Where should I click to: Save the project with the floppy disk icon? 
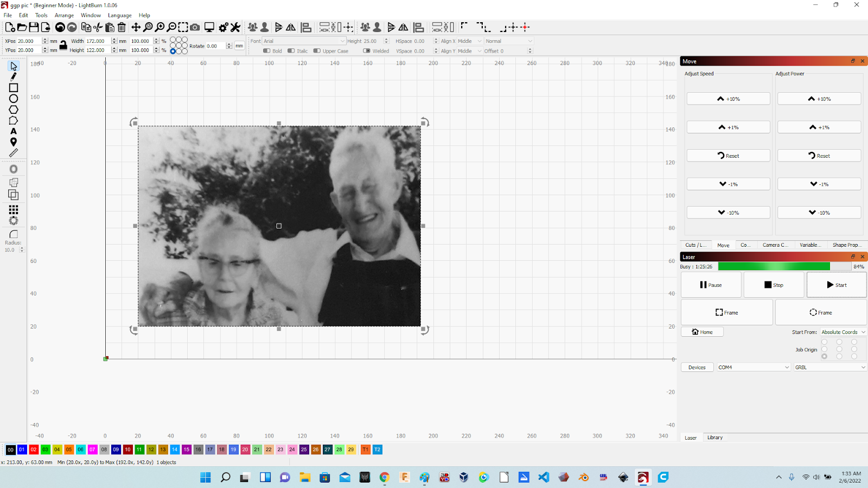(x=34, y=27)
